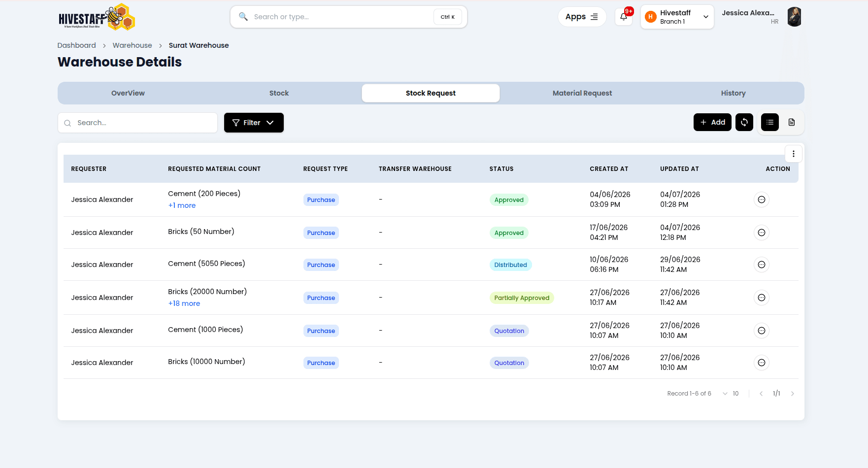Image resolution: width=868 pixels, height=468 pixels.
Task: Open action menu for Bricks (20000 Number) row
Action: (761, 298)
